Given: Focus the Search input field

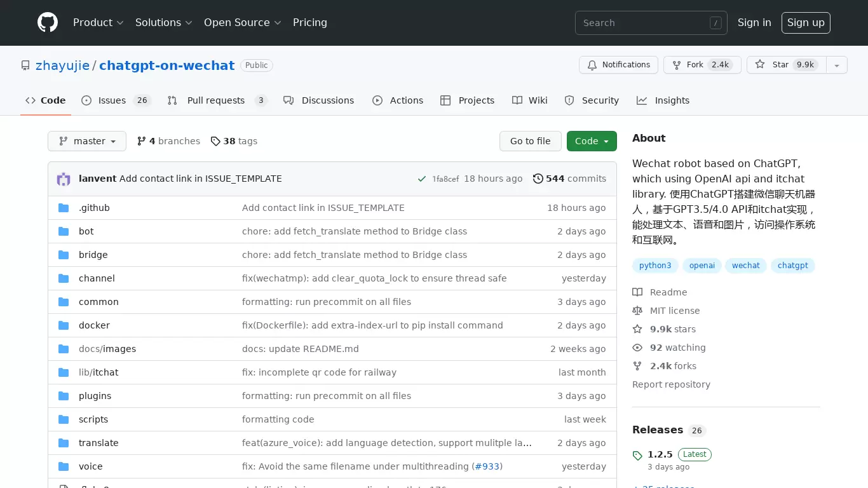Looking at the screenshot, I should pyautogui.click(x=651, y=23).
